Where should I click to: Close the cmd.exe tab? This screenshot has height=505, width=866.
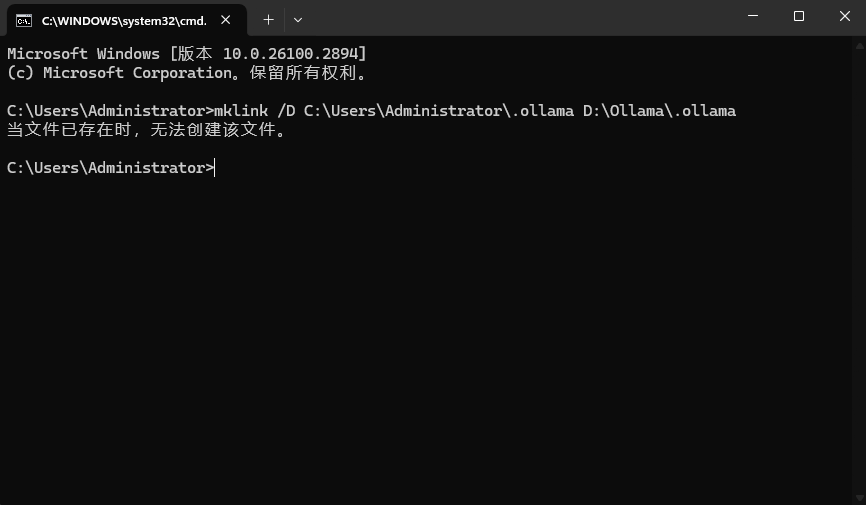coord(225,20)
